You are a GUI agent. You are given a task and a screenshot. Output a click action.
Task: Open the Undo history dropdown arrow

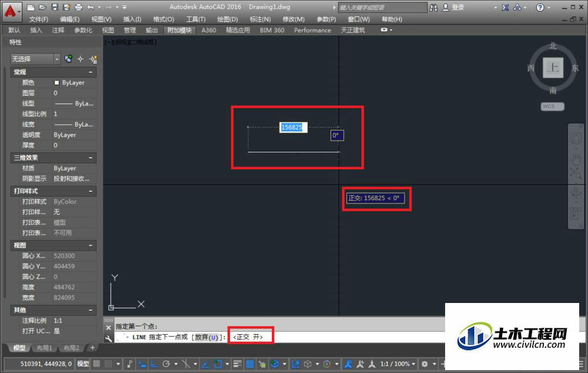coord(99,7)
